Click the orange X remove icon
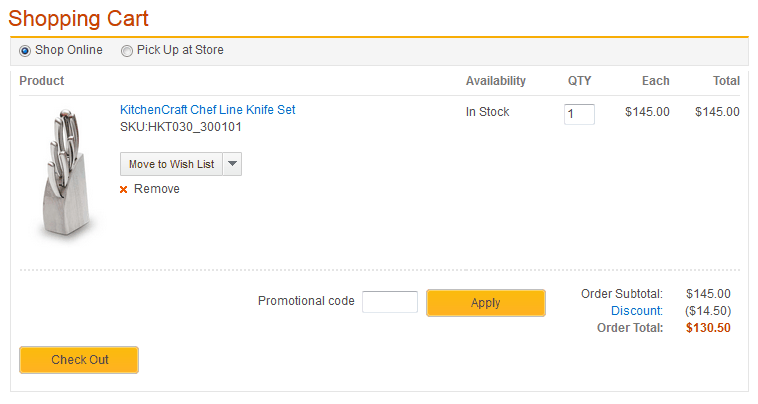758x404 pixels. coord(124,189)
